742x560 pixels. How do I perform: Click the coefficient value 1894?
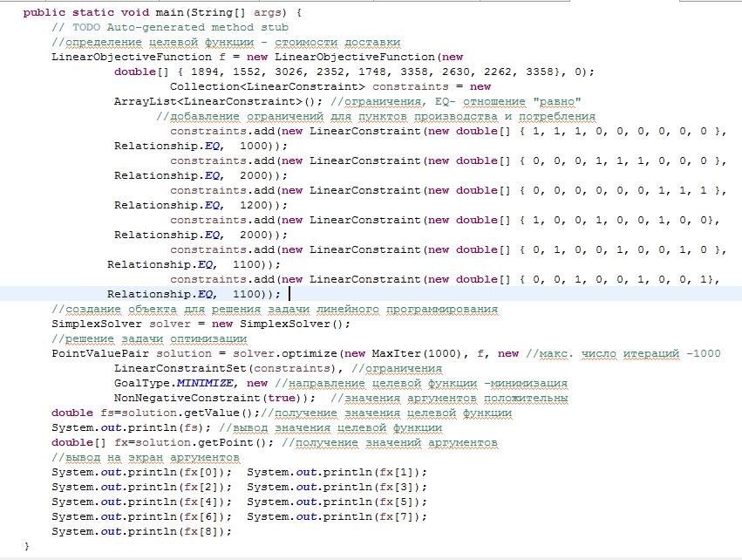tap(205, 72)
